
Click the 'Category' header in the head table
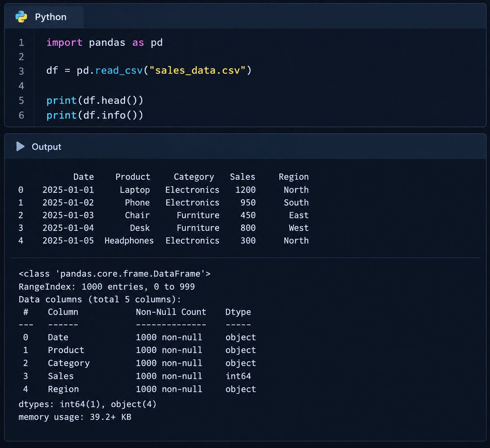tap(194, 177)
